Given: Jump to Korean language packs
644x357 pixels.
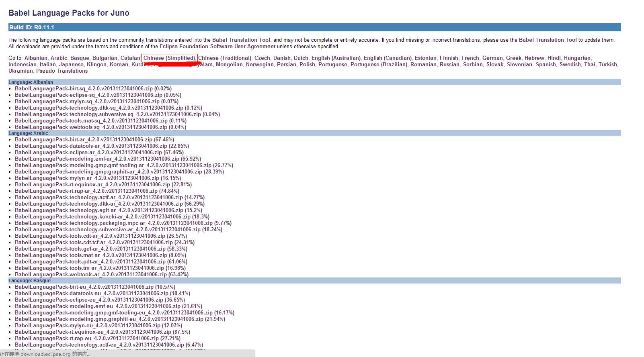Looking at the screenshot, I should pyautogui.click(x=119, y=64).
